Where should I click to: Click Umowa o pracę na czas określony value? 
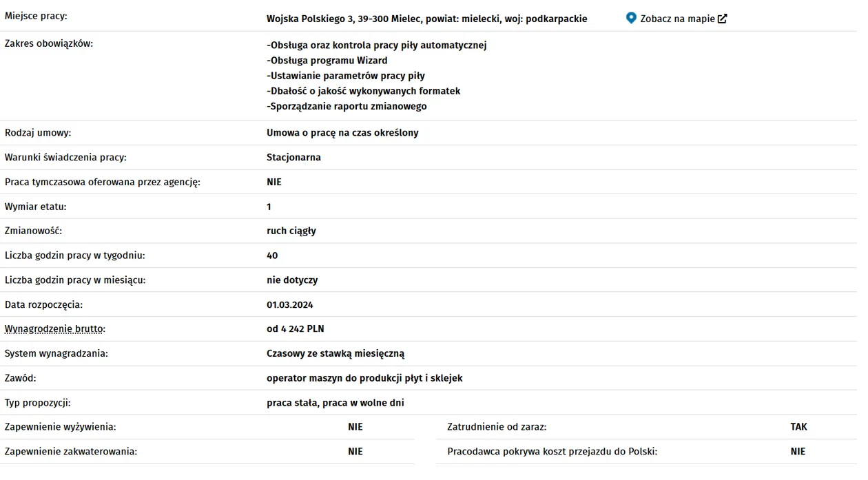(342, 133)
